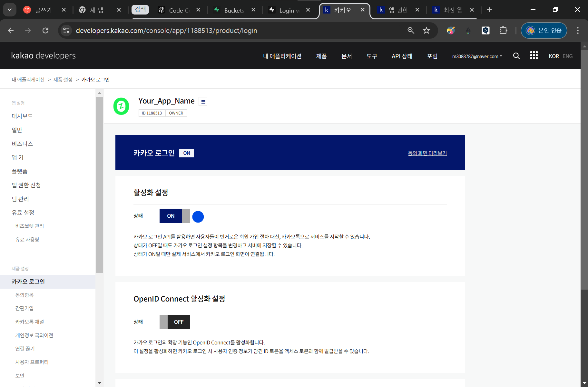Click the kakao developers logo
Screen dimensions: 588x387
[x=43, y=55]
